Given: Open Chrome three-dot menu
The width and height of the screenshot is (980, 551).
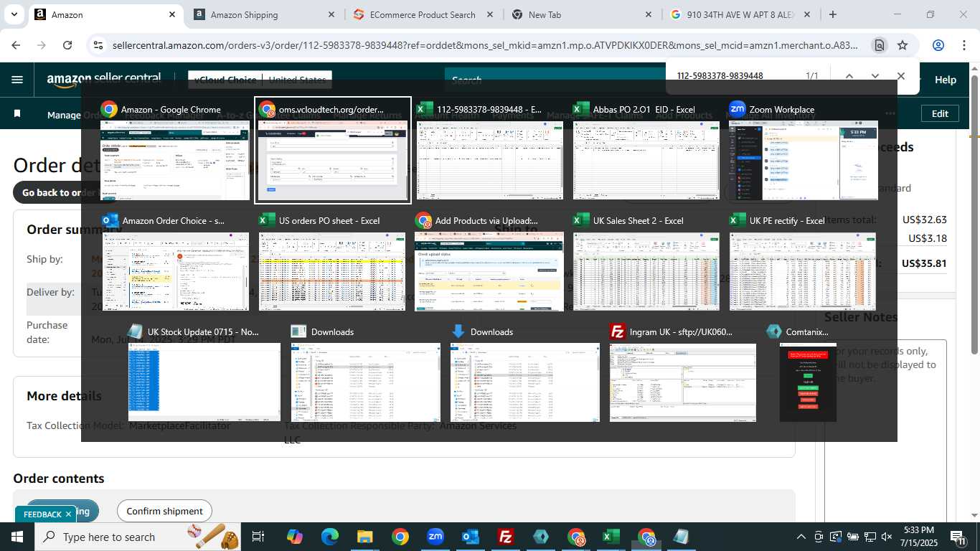Looking at the screenshot, I should point(964,45).
